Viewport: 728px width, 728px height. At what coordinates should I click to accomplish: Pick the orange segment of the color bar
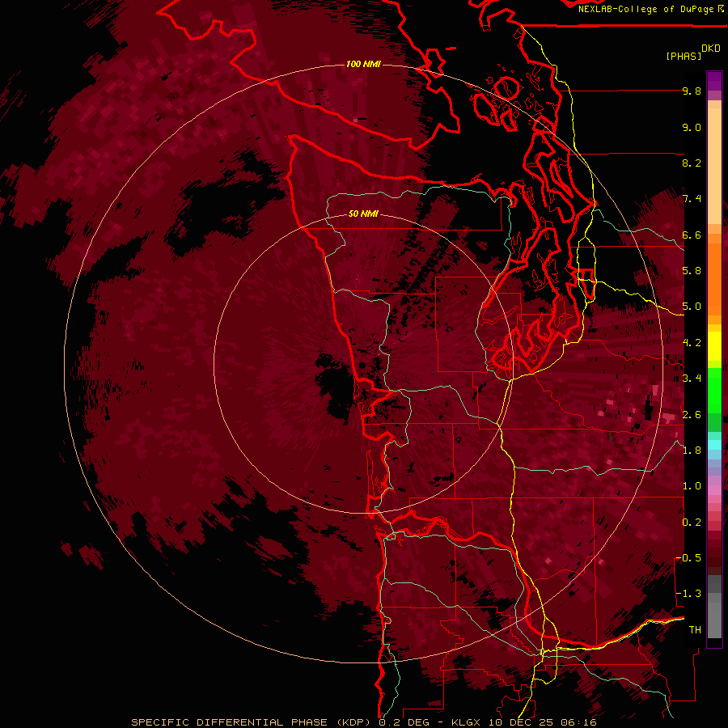point(714,278)
